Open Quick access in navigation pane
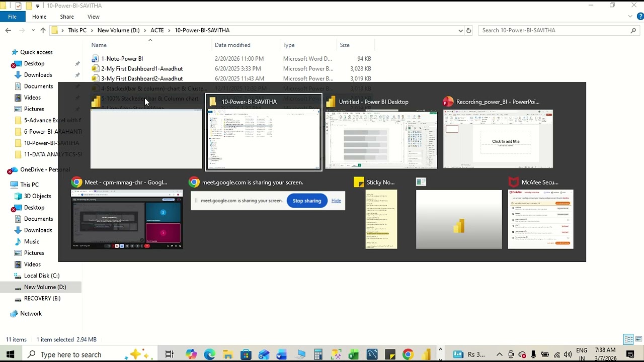 point(36,52)
